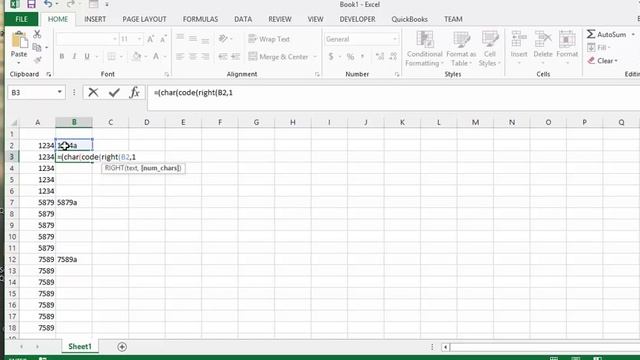Click the Decrease Font Size icon
Image resolution: width=640 pixels, height=360 pixels.
point(163,39)
